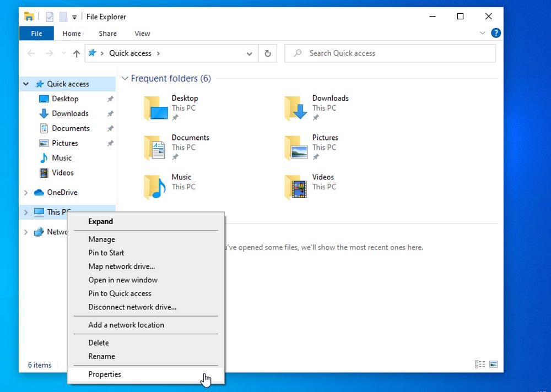Switch to the Home ribbon tab
The image size is (551, 392).
[72, 34]
